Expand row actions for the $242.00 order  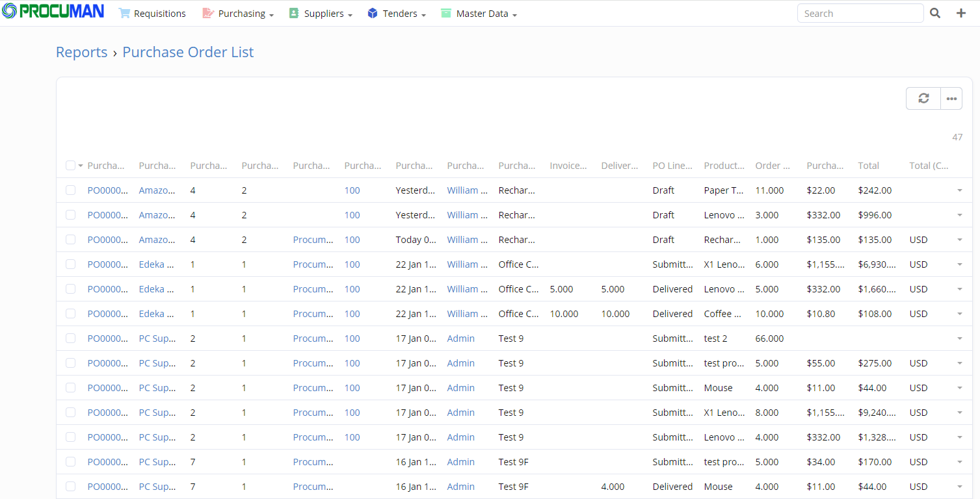(x=959, y=190)
